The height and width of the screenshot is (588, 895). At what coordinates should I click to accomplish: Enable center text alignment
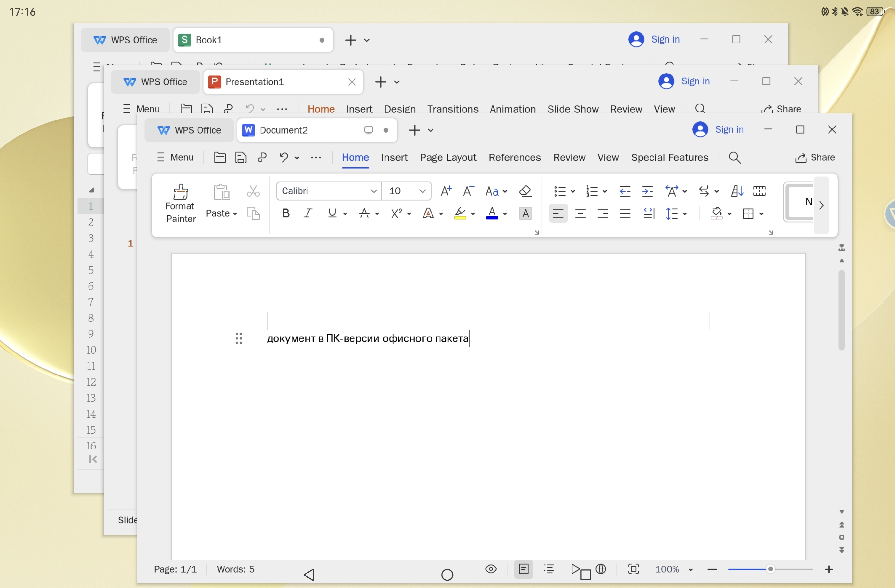click(x=580, y=213)
